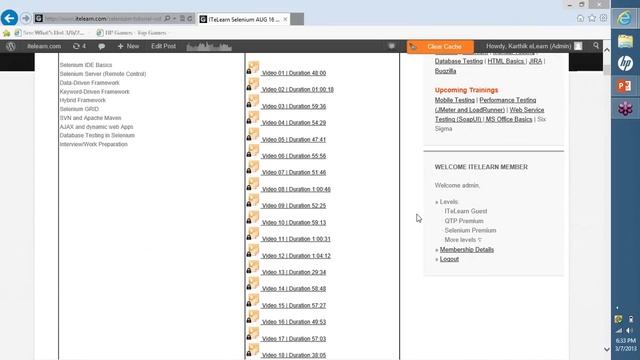This screenshot has height=360, width=640.
Task: Open the blank new tab button
Action: point(297,19)
